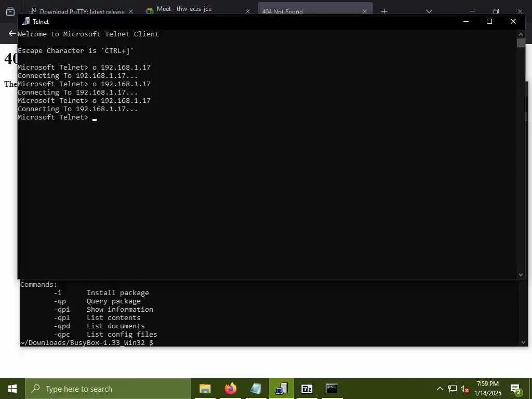Screen dimensions: 532x399
Task: Open the notification center icon
Action: [515, 389]
